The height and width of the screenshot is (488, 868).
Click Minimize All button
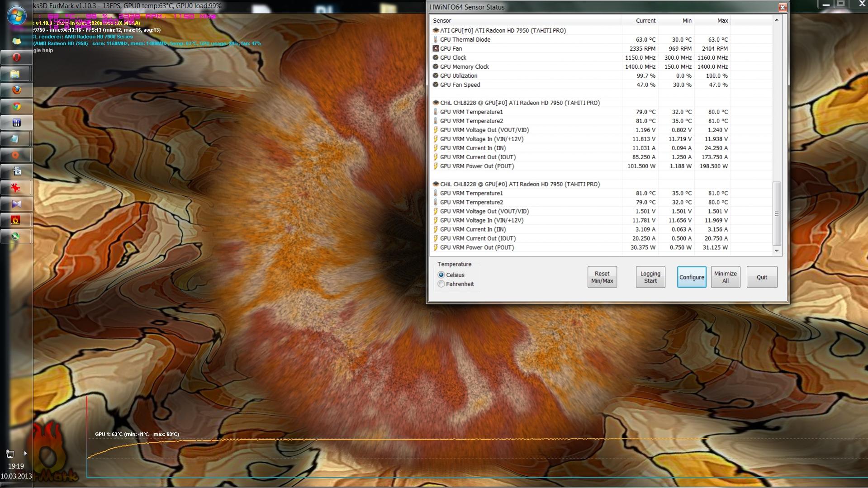(x=726, y=277)
